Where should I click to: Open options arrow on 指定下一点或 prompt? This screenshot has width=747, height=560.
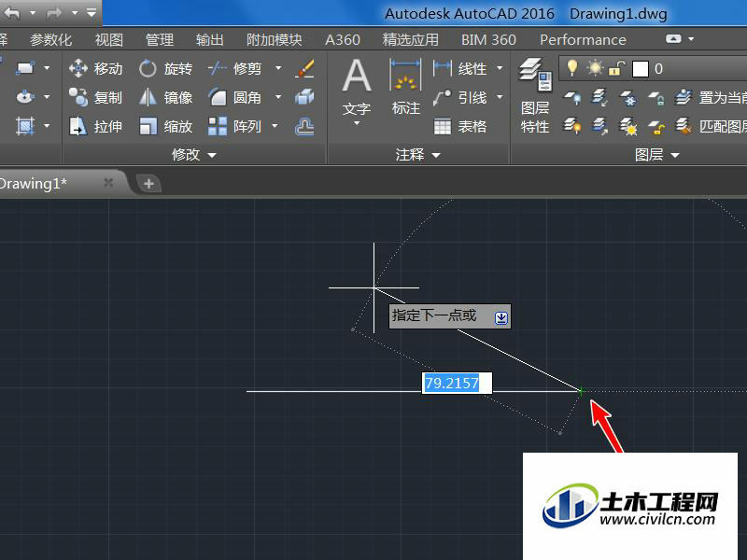(501, 317)
